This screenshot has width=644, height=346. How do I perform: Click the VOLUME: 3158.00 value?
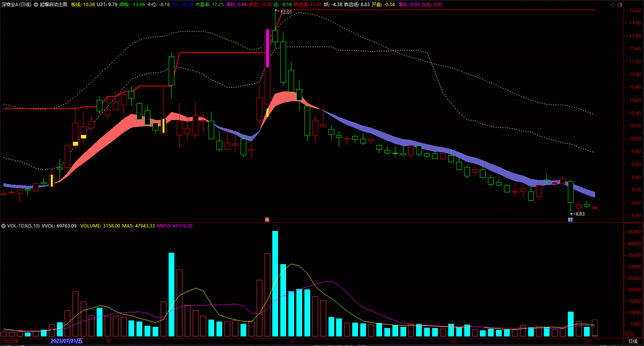click(x=100, y=226)
